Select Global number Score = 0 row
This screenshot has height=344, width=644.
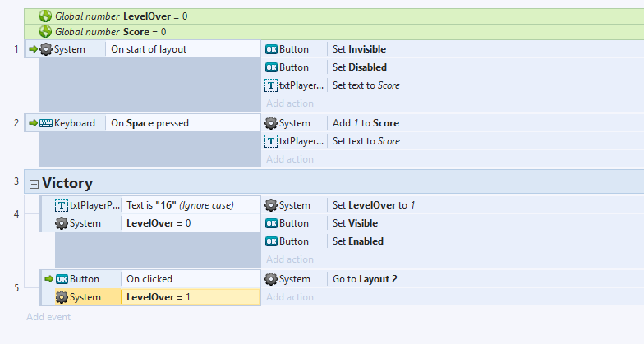click(333, 31)
